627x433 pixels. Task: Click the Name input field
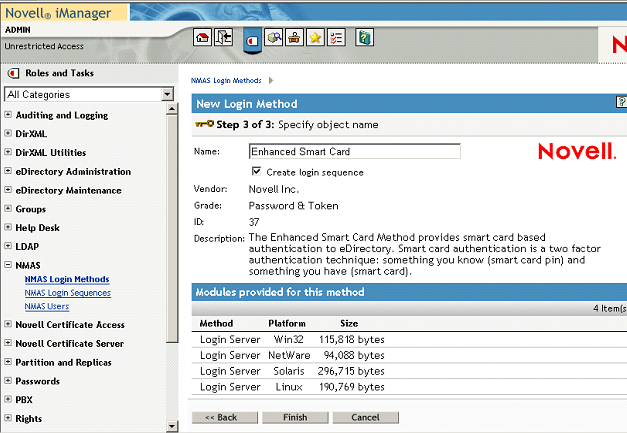click(x=354, y=152)
